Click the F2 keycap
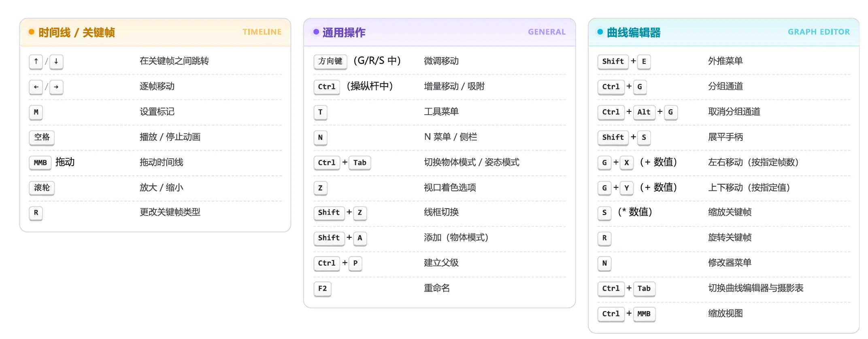868x339 pixels. point(322,289)
